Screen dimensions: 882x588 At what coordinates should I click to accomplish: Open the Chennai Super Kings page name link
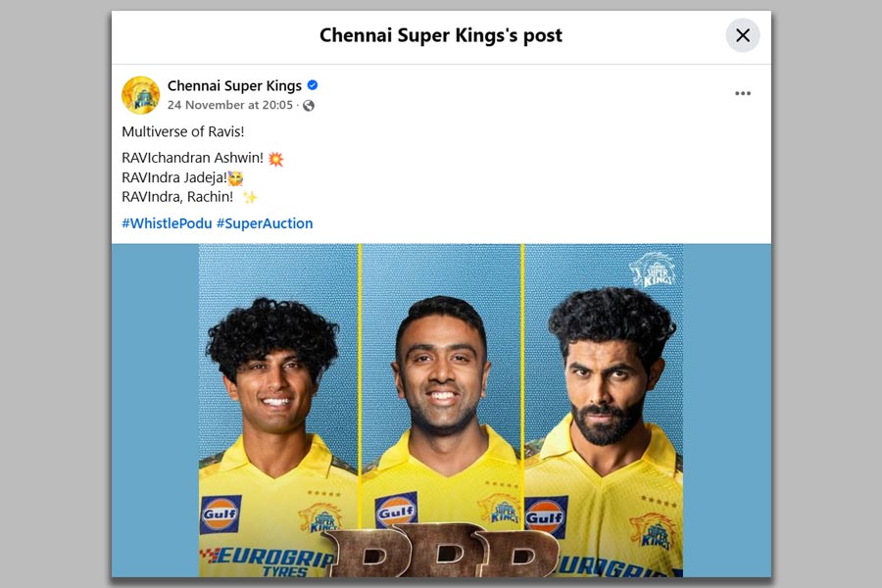pos(234,85)
